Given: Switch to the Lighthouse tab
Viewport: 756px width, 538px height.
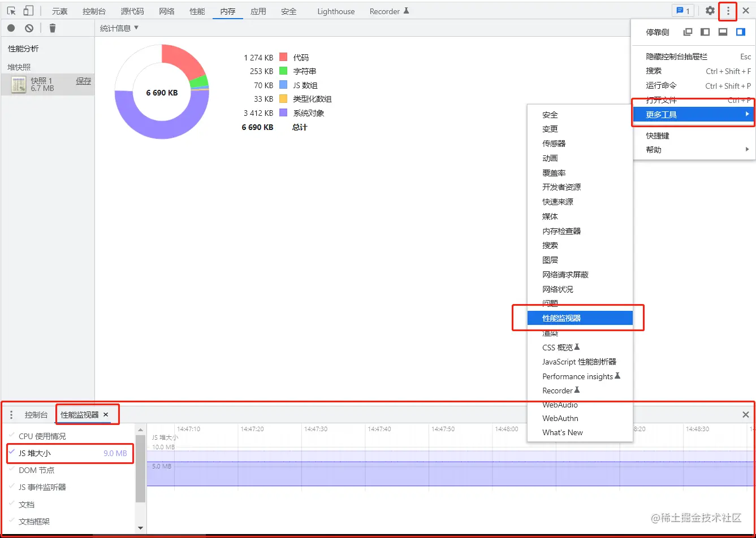Looking at the screenshot, I should (x=336, y=11).
